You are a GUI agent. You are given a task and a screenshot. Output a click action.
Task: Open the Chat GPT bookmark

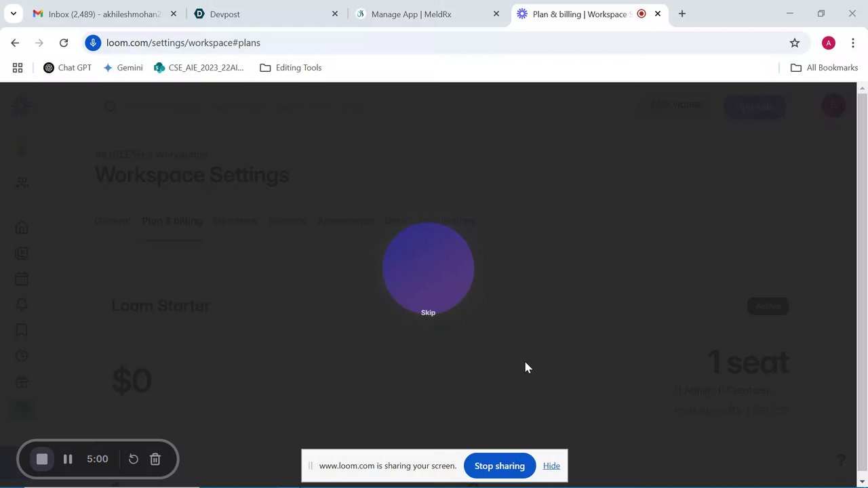coord(67,68)
